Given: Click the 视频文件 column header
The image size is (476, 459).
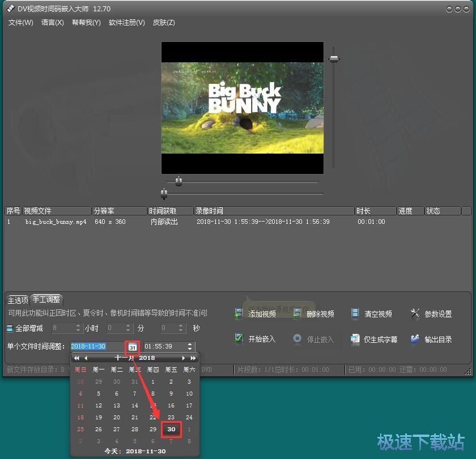Looking at the screenshot, I should tap(57, 211).
